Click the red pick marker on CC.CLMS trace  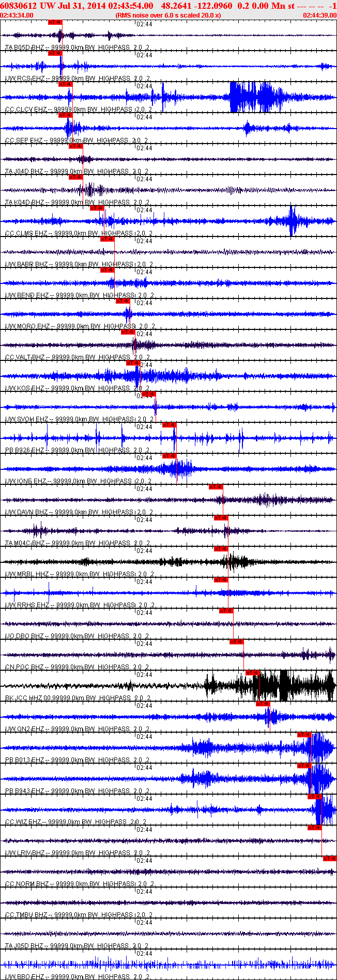97,208
